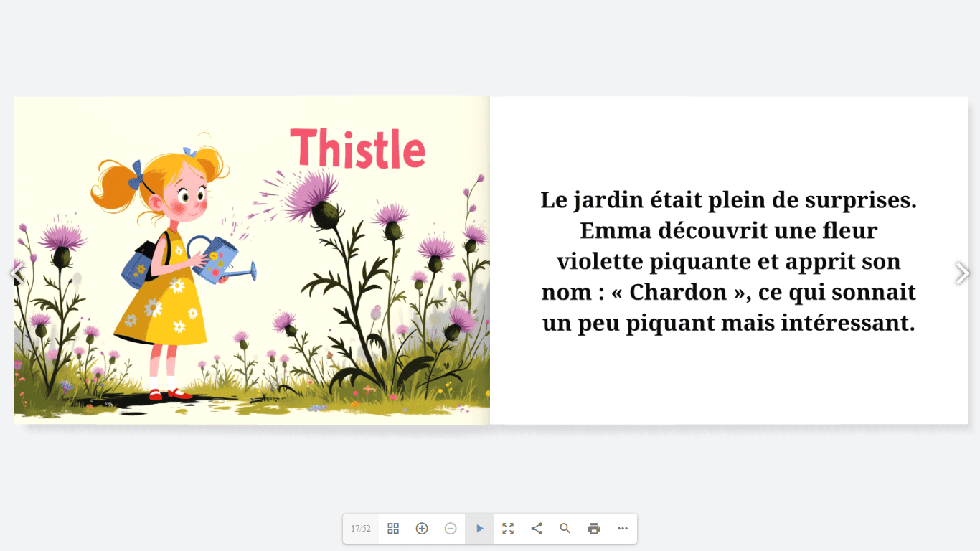
Task: Go back using the previous page arrow
Action: [x=17, y=273]
